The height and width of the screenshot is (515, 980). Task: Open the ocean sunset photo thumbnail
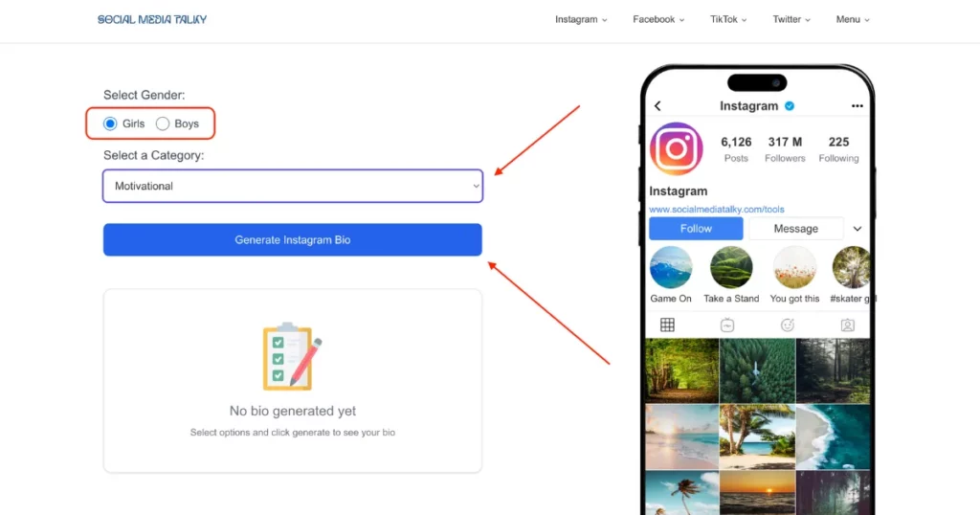tap(757, 493)
